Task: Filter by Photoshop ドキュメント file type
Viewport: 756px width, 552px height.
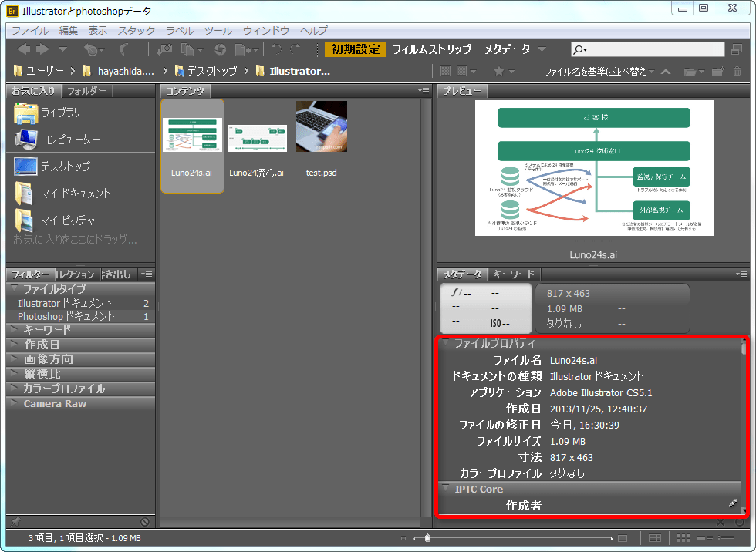Action: (80, 316)
